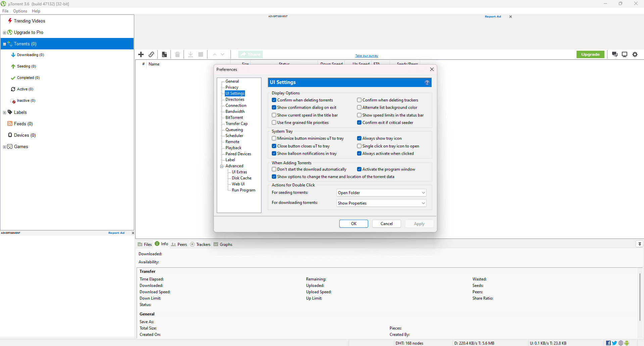
Task: Select Bandwidth in preferences tree
Action: [235, 112]
